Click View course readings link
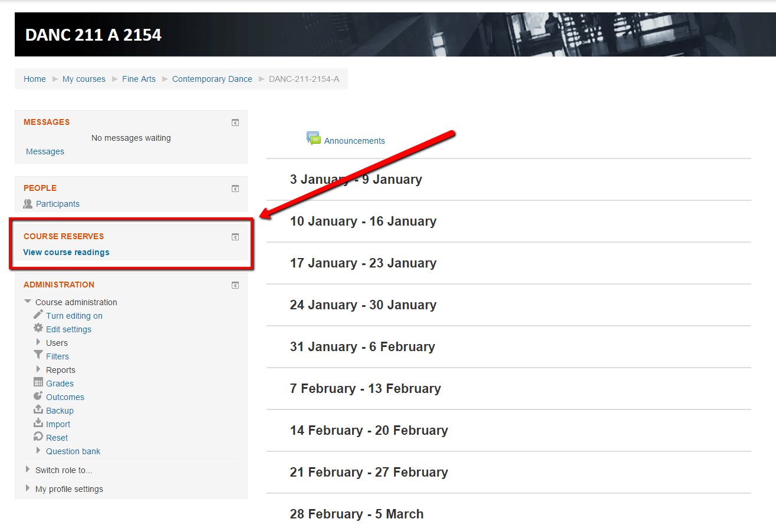The image size is (776, 532). click(x=66, y=252)
